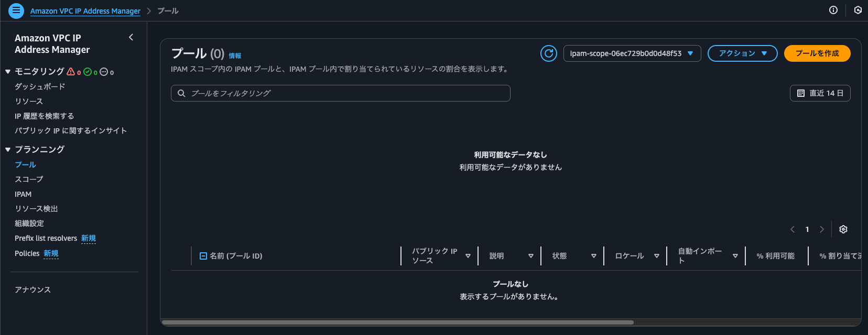Viewport: 868px width, 335px height.
Task: Collapse the プランニング section
Action: click(x=8, y=150)
